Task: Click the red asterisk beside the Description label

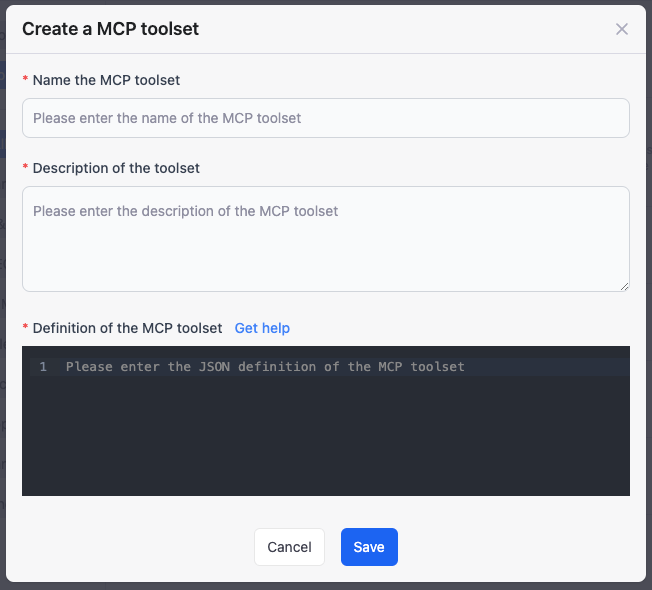Action: [26, 169]
